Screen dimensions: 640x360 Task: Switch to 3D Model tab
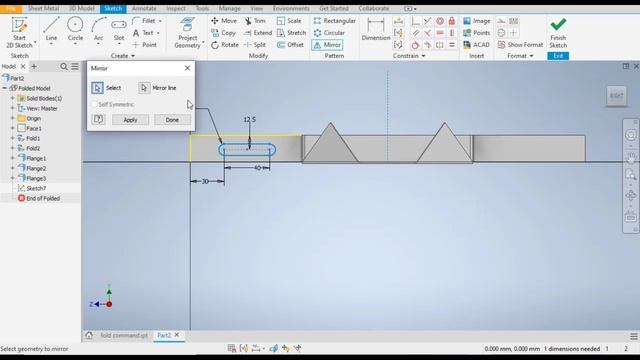[81, 9]
